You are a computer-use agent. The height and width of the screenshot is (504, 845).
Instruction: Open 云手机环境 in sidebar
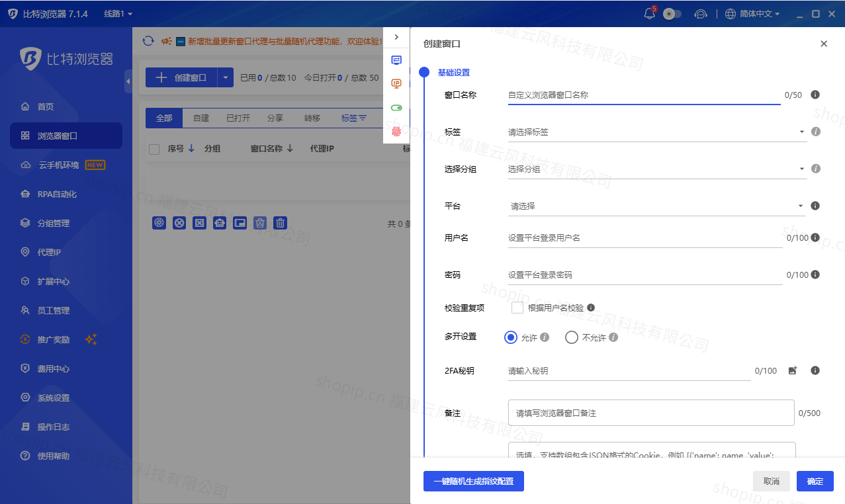tap(66, 165)
